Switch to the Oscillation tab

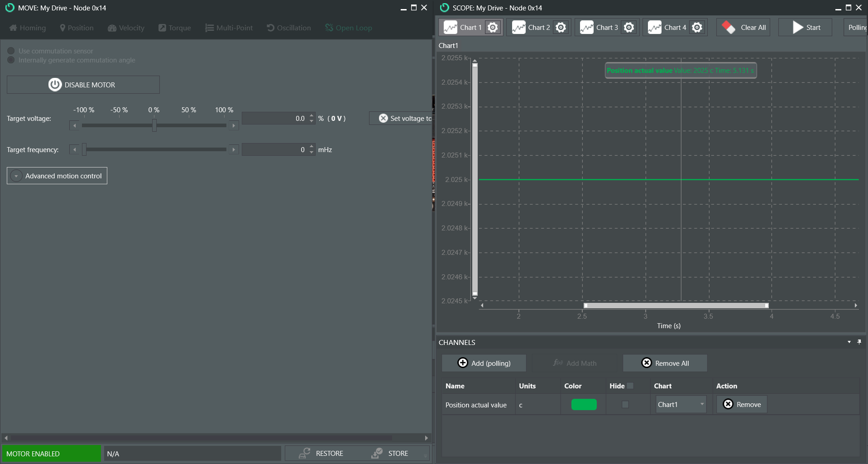tap(289, 28)
